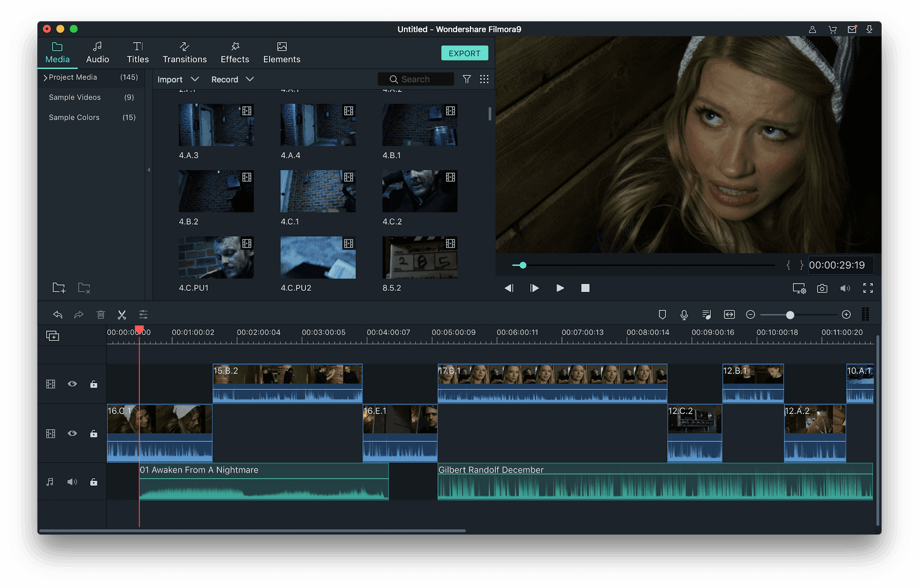Open the user account icon
This screenshot has width=919, height=588.
tap(812, 30)
